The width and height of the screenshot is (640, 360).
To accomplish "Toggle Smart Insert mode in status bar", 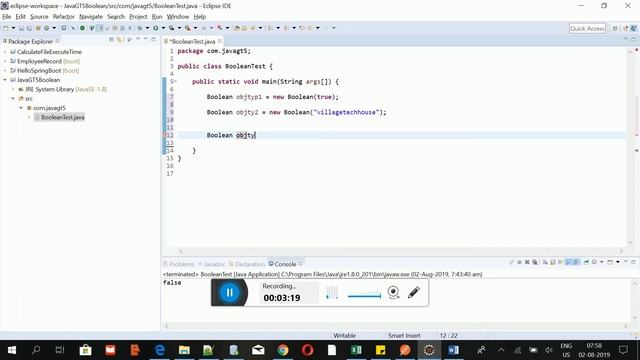I will tap(404, 336).
